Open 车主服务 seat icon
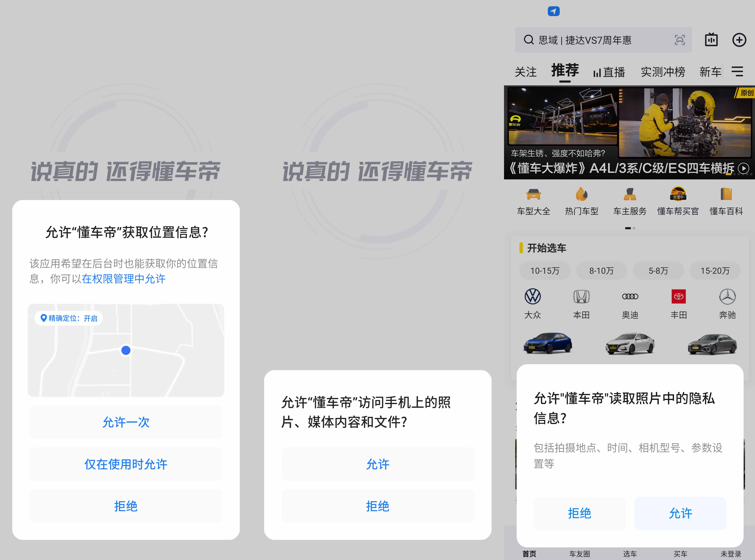Viewport: 755px width, 560px height. pos(630,194)
